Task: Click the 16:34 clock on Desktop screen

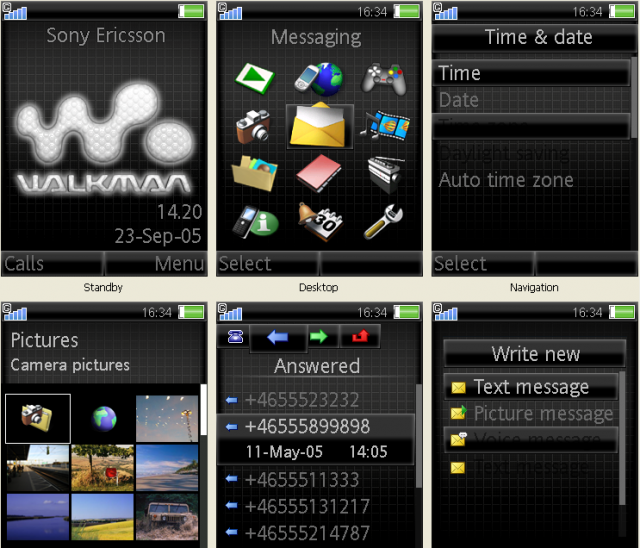Action: (372, 12)
